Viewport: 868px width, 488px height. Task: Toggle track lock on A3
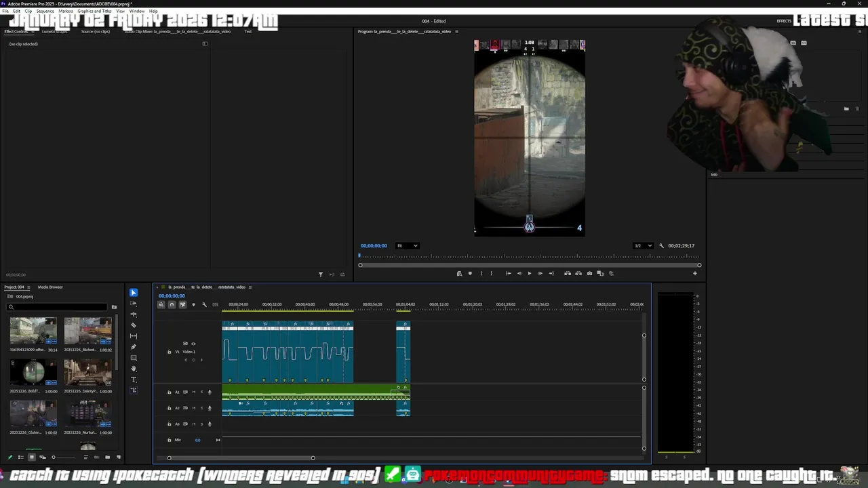tap(170, 424)
